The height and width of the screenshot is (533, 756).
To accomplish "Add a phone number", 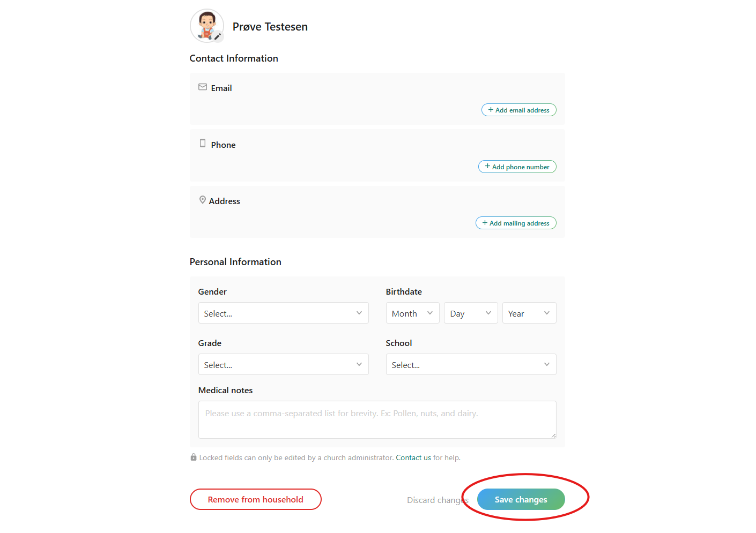I will [x=517, y=167].
